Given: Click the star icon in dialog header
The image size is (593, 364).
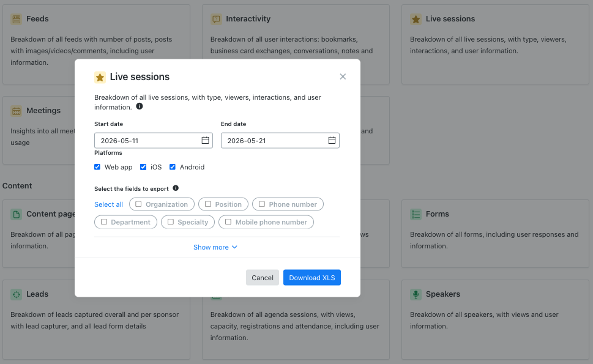Looking at the screenshot, I should click(100, 77).
